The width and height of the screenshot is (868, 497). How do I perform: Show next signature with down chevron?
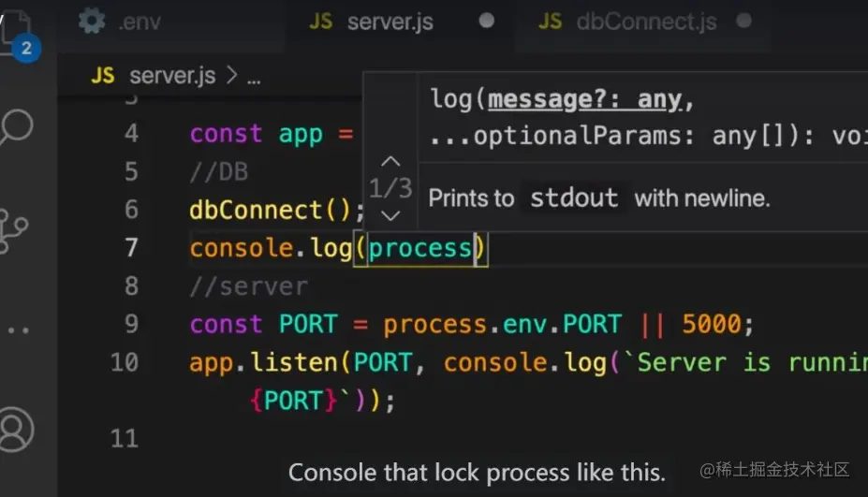click(390, 216)
